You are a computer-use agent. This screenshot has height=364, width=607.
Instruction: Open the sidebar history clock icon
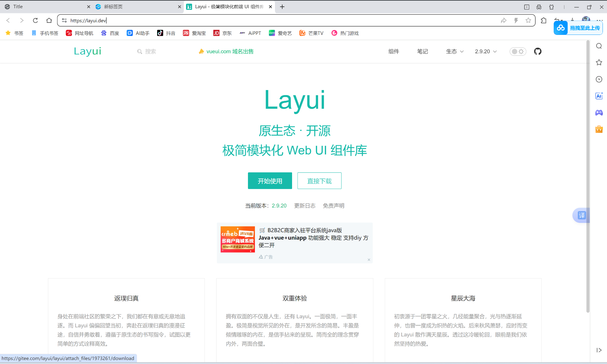coord(599,79)
